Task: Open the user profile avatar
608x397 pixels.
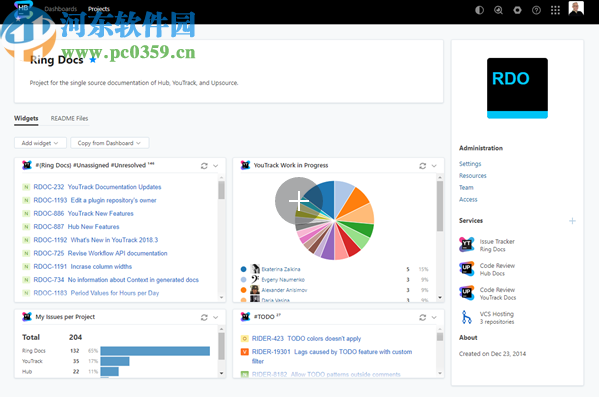Action: pos(576,8)
